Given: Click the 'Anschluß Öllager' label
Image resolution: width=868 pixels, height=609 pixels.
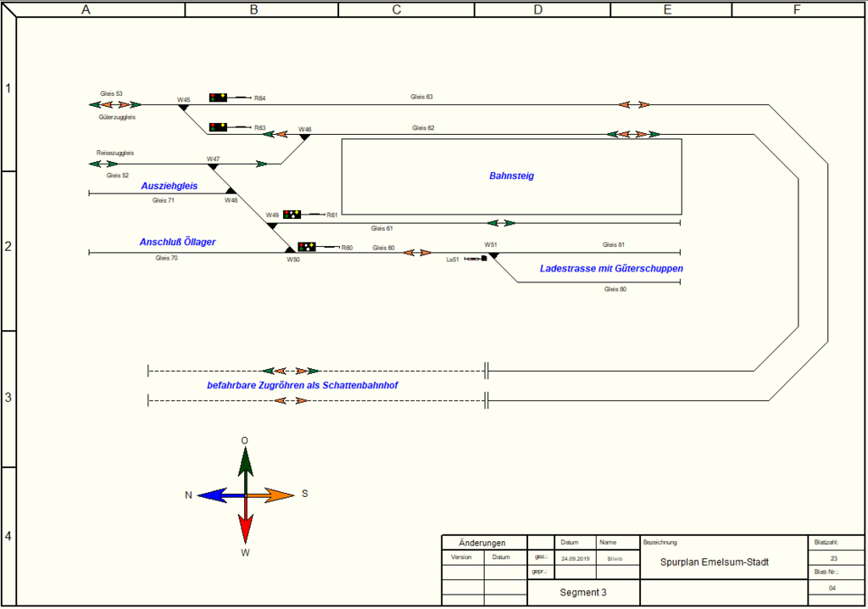Looking at the screenshot, I should click(177, 242).
